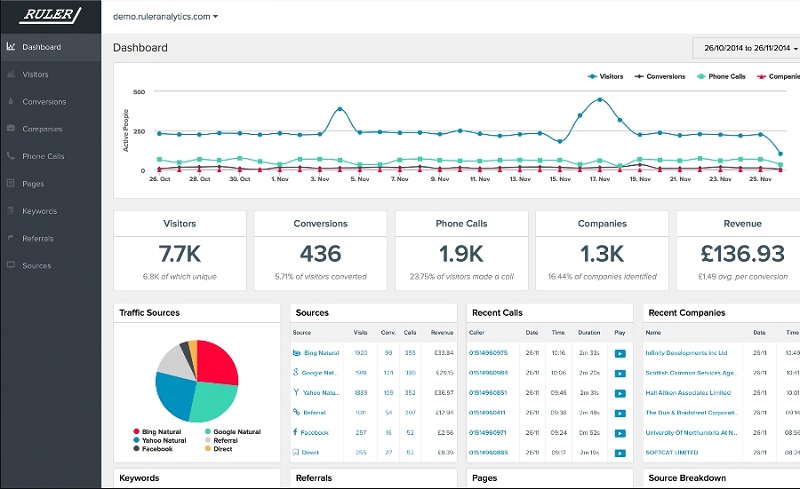Play the call from 01514960975
Image resolution: width=800 pixels, height=489 pixels.
[620, 353]
